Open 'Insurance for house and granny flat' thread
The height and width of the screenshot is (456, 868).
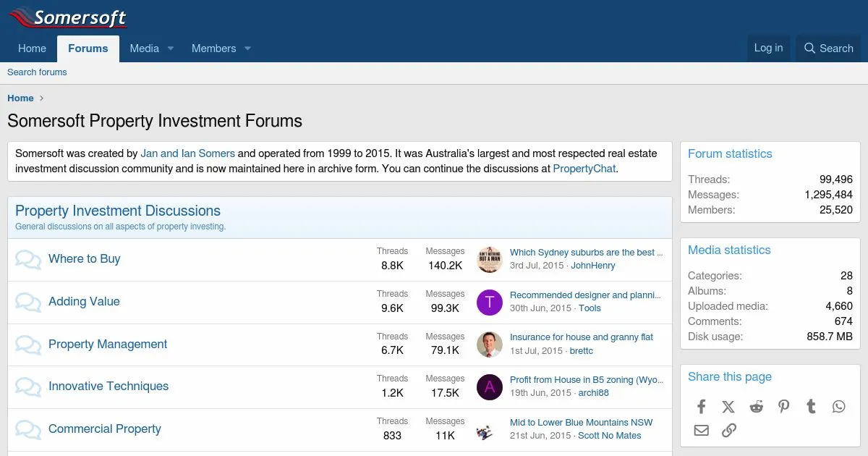tap(582, 337)
